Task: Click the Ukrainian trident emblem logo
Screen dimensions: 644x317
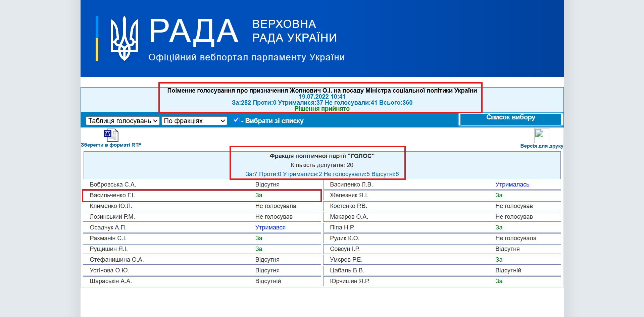Action: coord(124,38)
